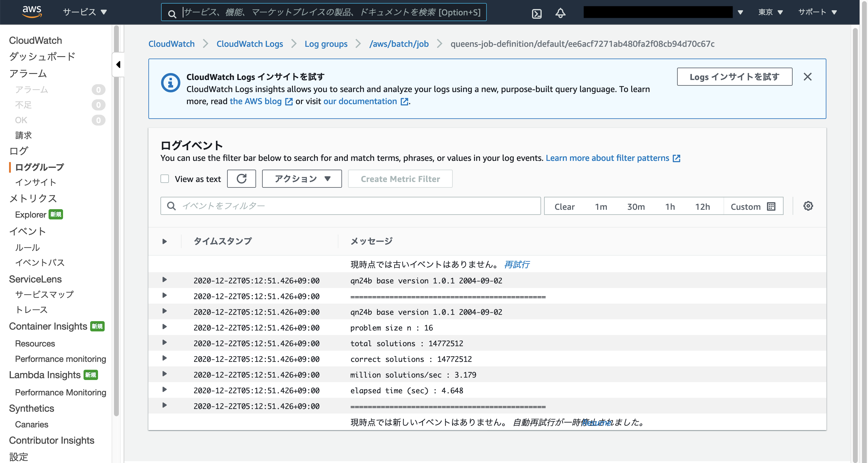This screenshot has width=868, height=463.
Task: Click the sidebar vertical scrollbar
Action: 116,221
